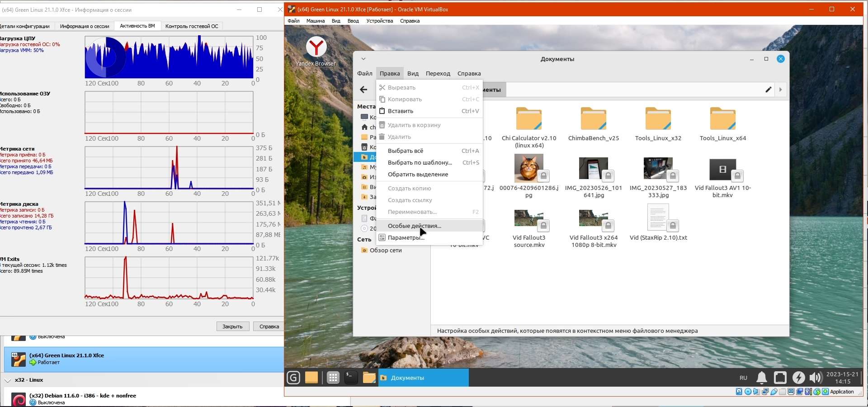Select Параметры… menu entry

pyautogui.click(x=406, y=238)
